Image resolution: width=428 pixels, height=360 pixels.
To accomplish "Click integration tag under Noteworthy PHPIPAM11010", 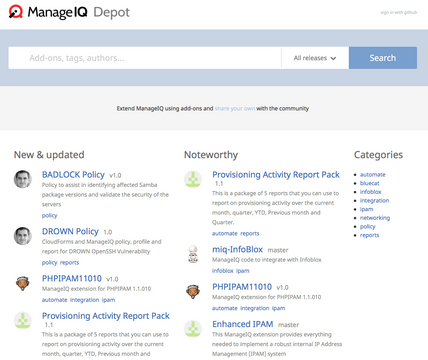I will (255, 308).
